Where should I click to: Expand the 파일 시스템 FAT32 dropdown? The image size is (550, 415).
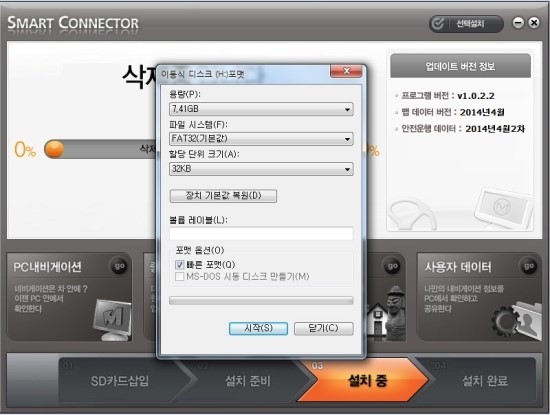pyautogui.click(x=261, y=139)
